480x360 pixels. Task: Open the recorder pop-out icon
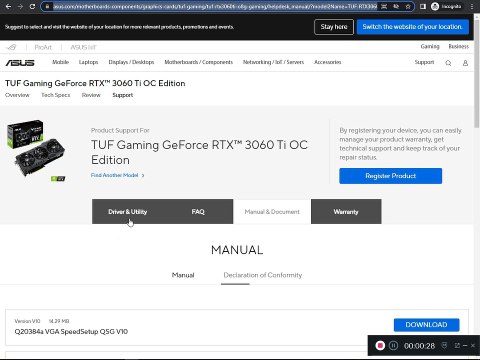point(457,346)
